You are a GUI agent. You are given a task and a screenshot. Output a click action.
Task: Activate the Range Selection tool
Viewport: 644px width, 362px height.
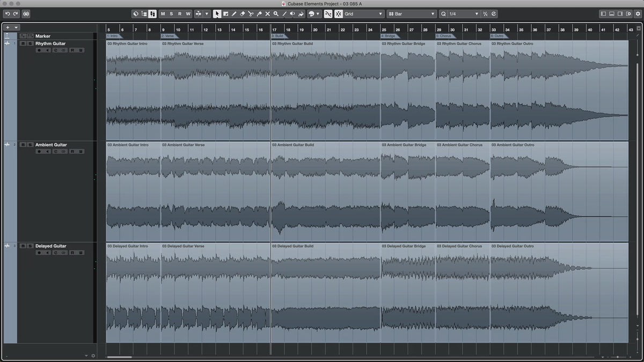coord(225,14)
